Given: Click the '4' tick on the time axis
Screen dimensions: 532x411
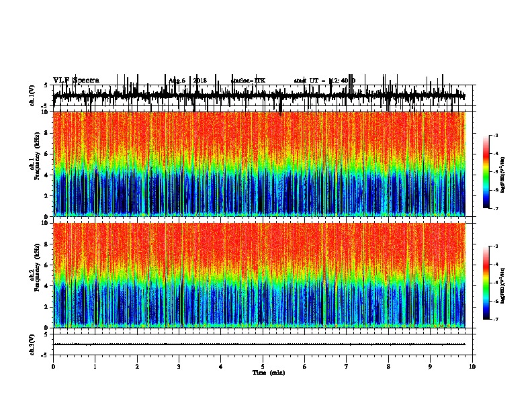Looking at the screenshot, I should pos(221,366).
